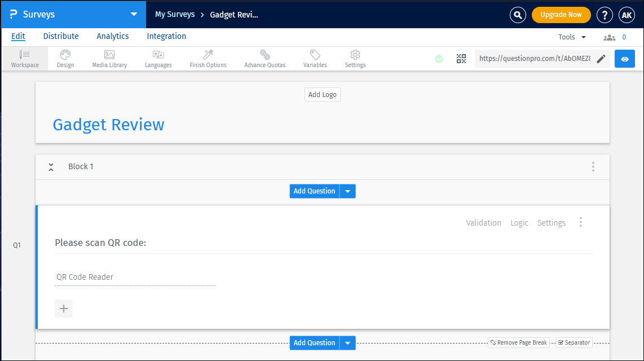Open the Tools dropdown menu
This screenshot has height=361, width=644.
click(x=572, y=37)
